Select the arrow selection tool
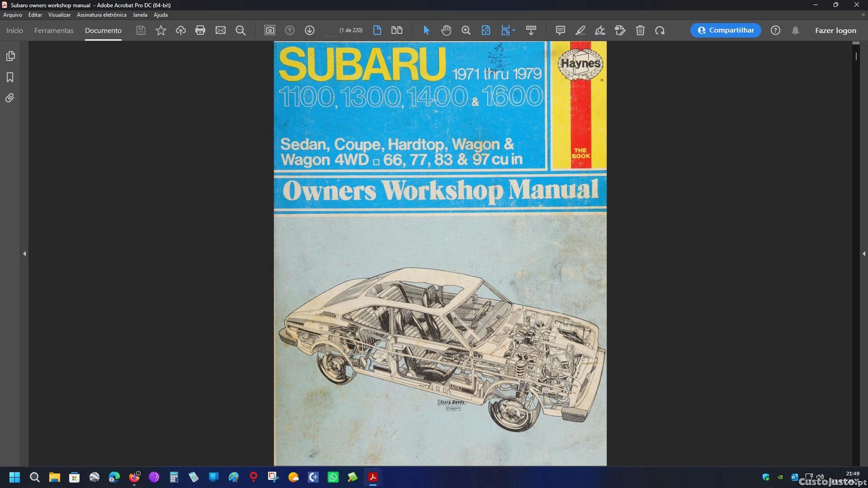Screen dimensions: 868x488 (x=426, y=30)
